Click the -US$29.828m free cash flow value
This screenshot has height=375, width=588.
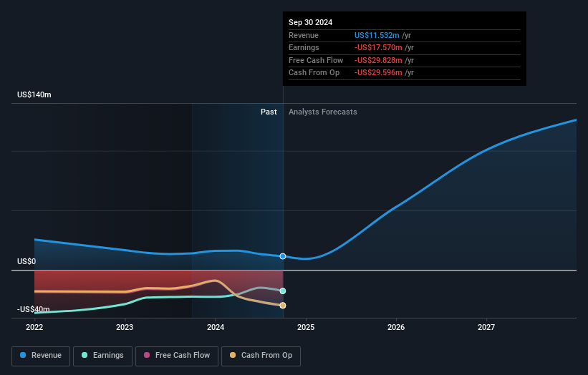378,60
